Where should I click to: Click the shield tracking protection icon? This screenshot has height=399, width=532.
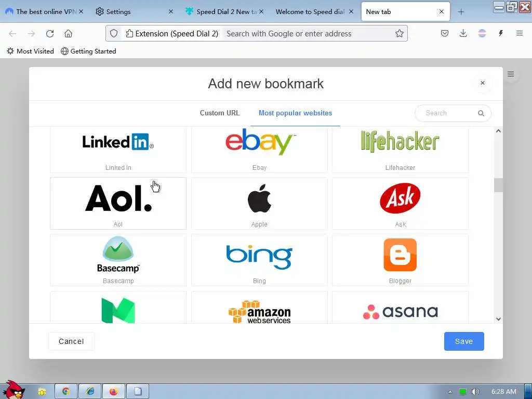(x=114, y=33)
